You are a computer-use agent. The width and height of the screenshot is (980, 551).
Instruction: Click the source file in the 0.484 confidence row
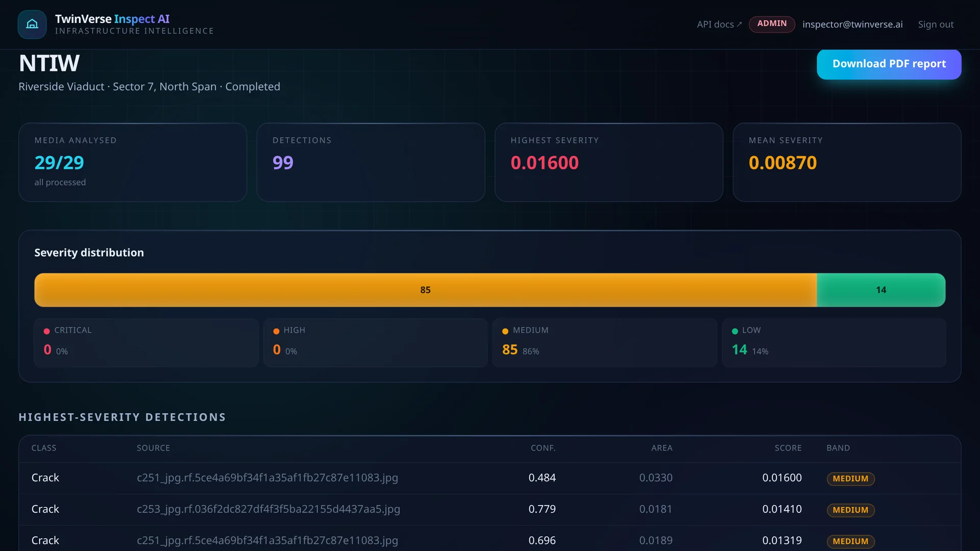(267, 478)
